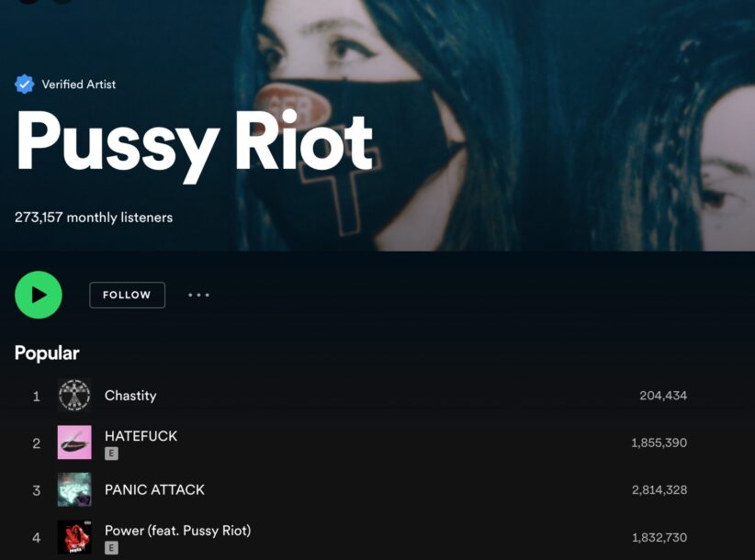Screen dimensions: 755x560
Task: Click the explicit E badge under HATEFUCK
Action: [x=111, y=454]
